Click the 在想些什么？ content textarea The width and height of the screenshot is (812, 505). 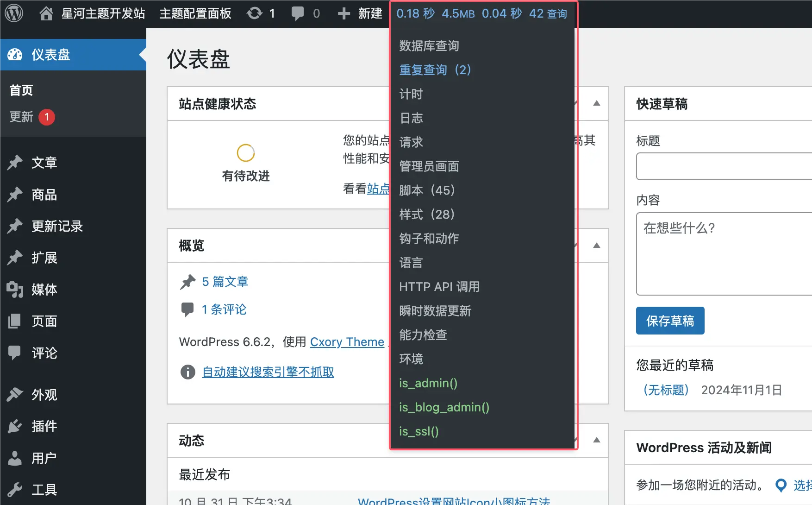[724, 254]
